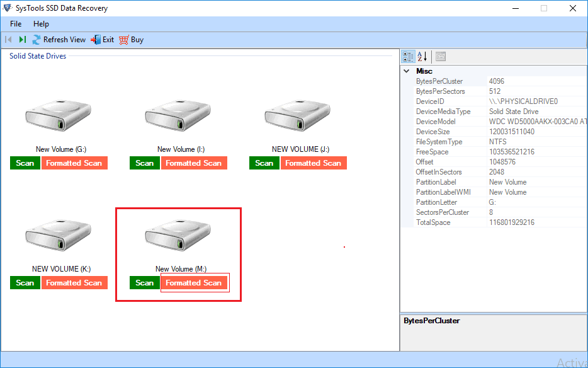This screenshot has width=588, height=368.
Task: Click the Alphabetical sort icon in property grid
Action: click(422, 57)
